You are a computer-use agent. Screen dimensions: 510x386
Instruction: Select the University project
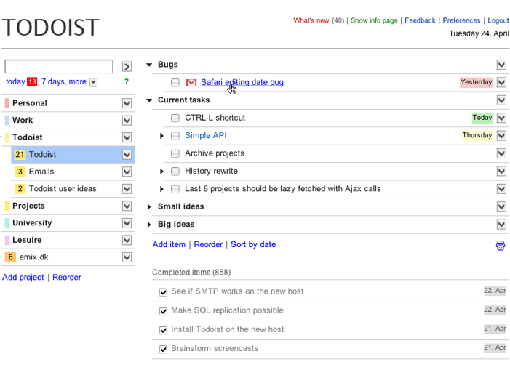pyautogui.click(x=32, y=223)
